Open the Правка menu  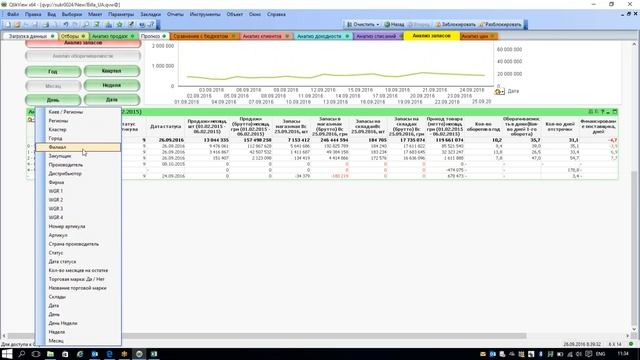coord(33,14)
